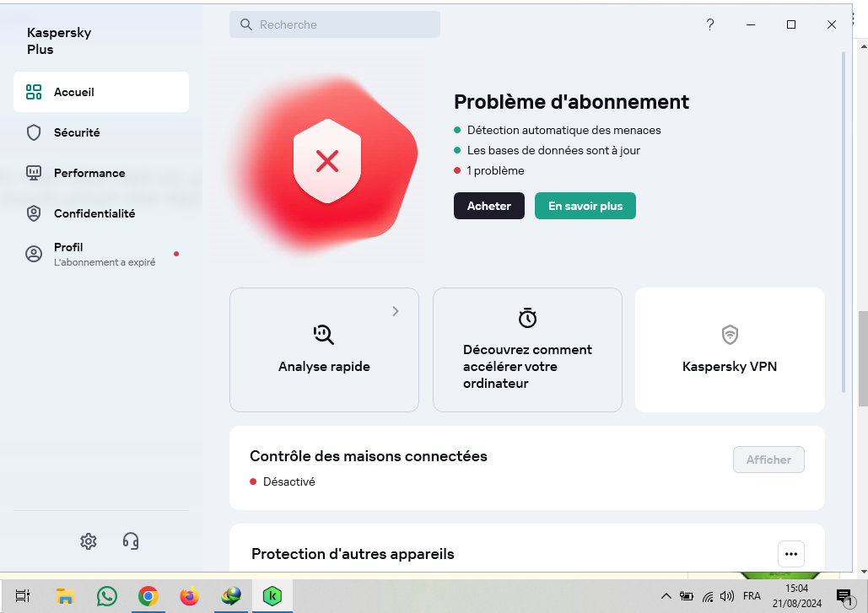Click the magnifier icon in search box
The width and height of the screenshot is (868, 613).
point(245,24)
